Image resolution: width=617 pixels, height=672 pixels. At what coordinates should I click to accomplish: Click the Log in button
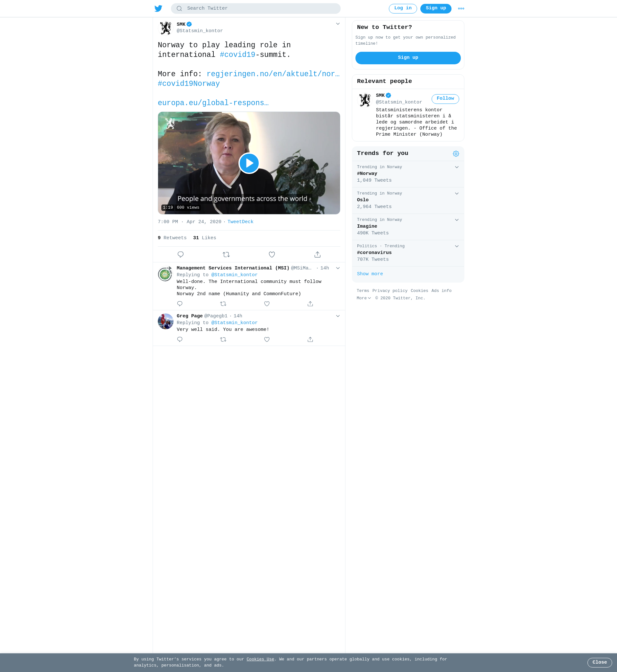403,8
